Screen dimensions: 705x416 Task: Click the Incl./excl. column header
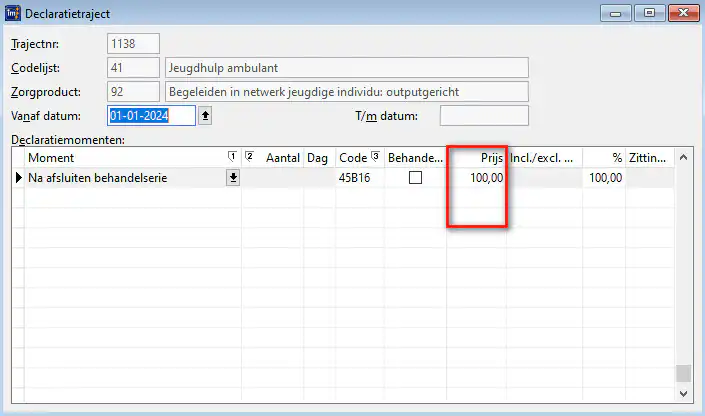[x=541, y=158]
